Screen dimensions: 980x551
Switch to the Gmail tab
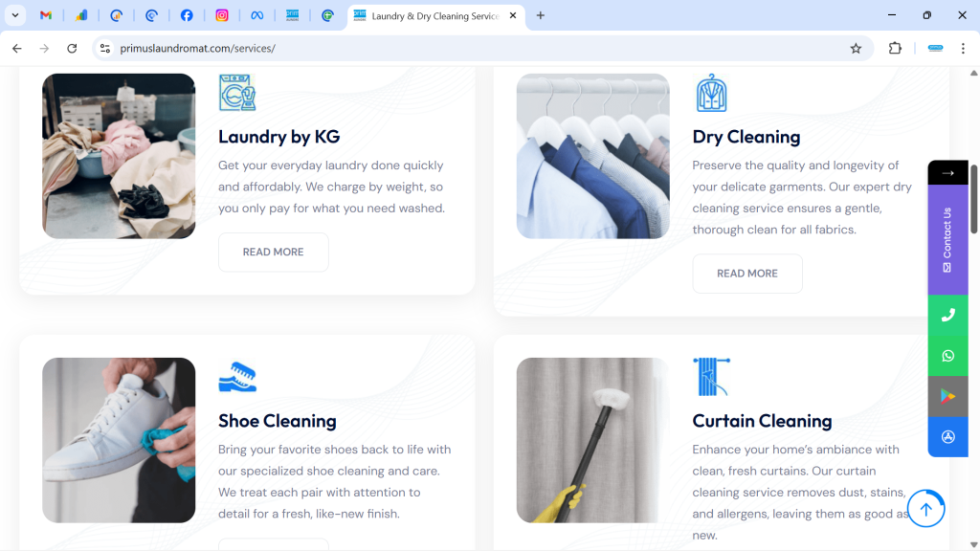[x=46, y=15]
